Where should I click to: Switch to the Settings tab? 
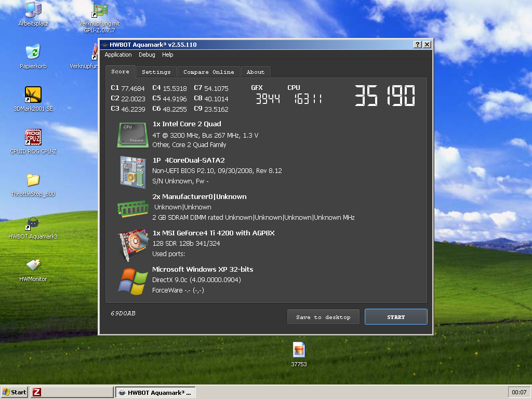pos(156,72)
